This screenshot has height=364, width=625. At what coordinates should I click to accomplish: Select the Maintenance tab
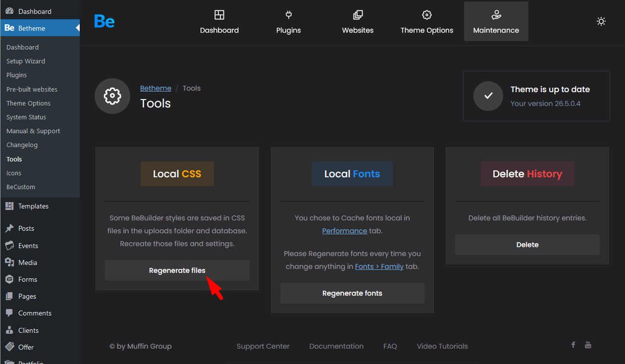496,22
